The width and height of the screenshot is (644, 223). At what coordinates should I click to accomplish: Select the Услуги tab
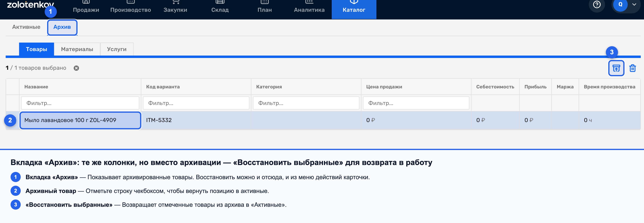[117, 49]
